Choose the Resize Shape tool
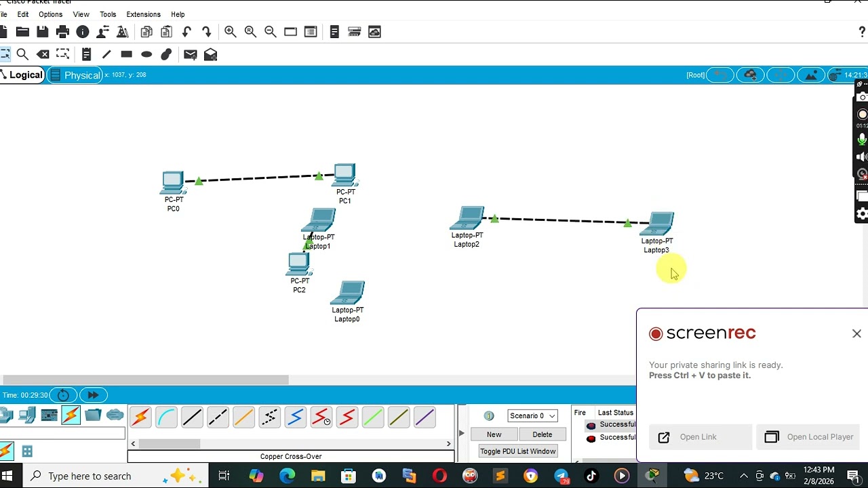Screen dimensions: 868x488 63,54
